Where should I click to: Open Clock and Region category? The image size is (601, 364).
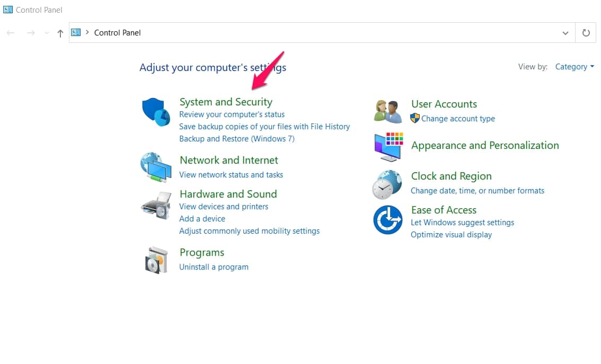[x=451, y=176]
